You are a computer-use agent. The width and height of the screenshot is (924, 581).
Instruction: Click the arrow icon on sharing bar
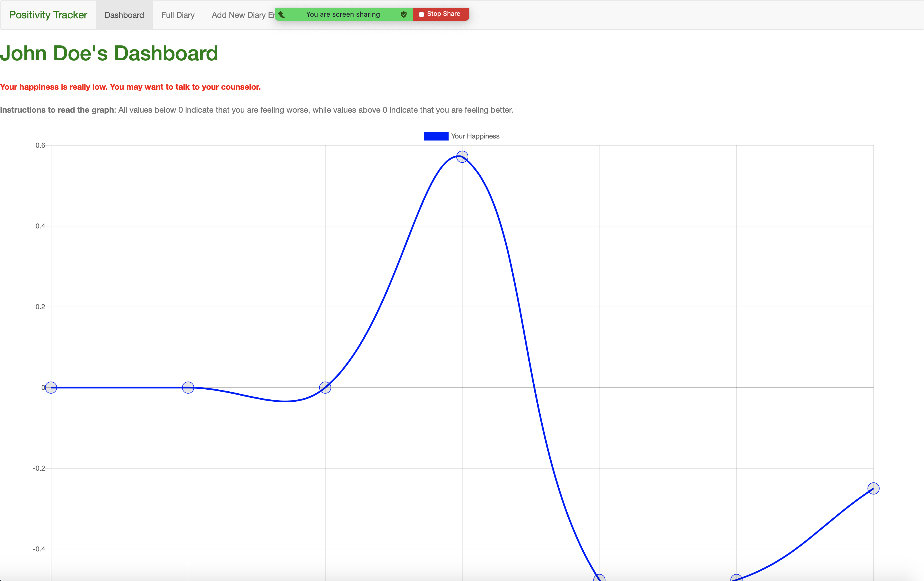281,14
